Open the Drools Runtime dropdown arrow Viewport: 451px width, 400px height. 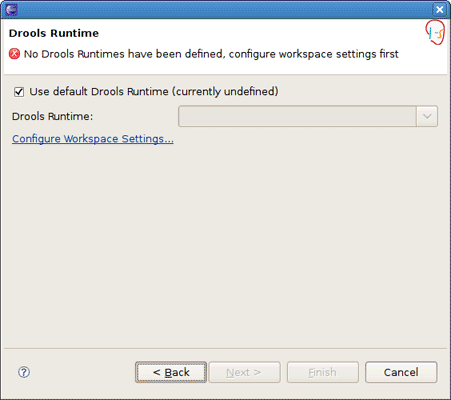pyautogui.click(x=427, y=116)
